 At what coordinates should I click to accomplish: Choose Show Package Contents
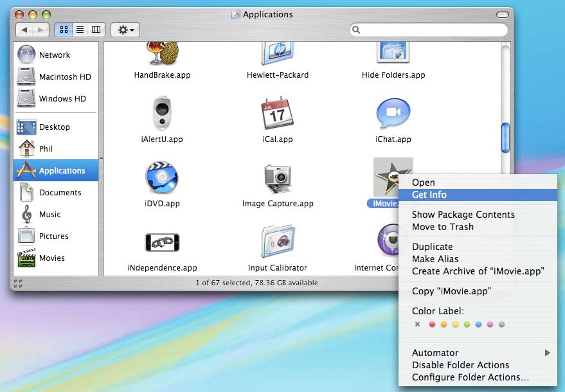tap(478, 215)
